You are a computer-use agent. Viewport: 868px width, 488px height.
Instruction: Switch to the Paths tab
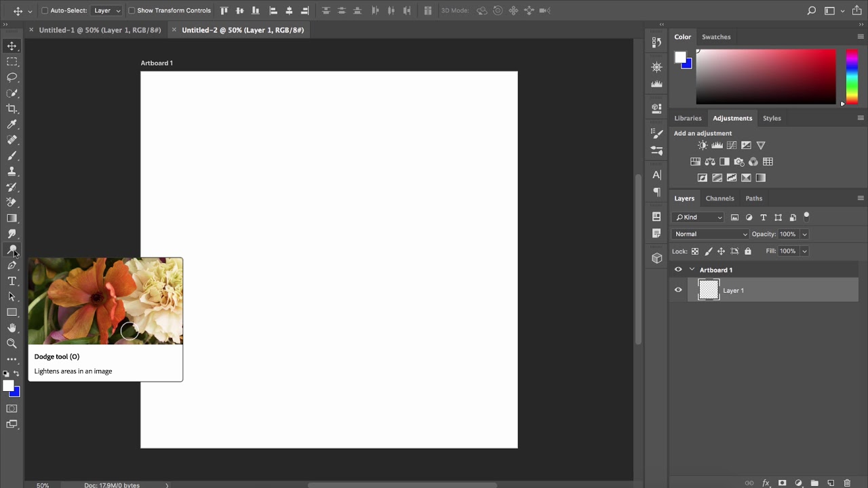(753, 198)
